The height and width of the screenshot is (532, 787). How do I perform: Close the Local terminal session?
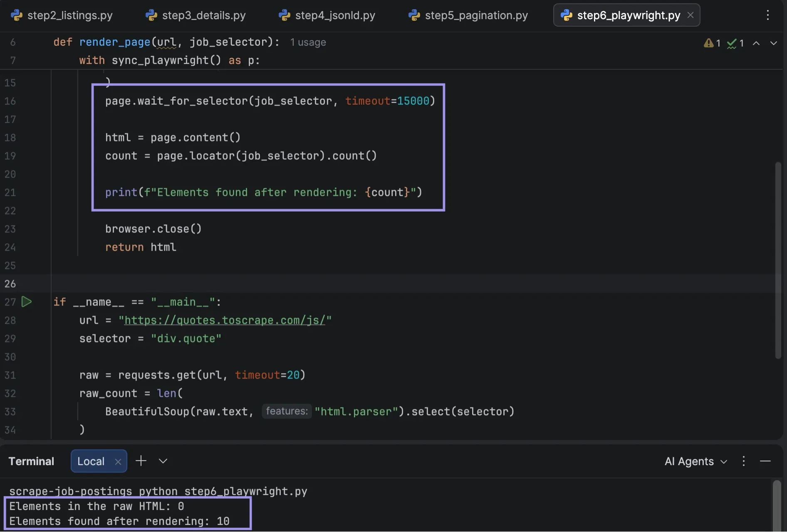pyautogui.click(x=118, y=462)
